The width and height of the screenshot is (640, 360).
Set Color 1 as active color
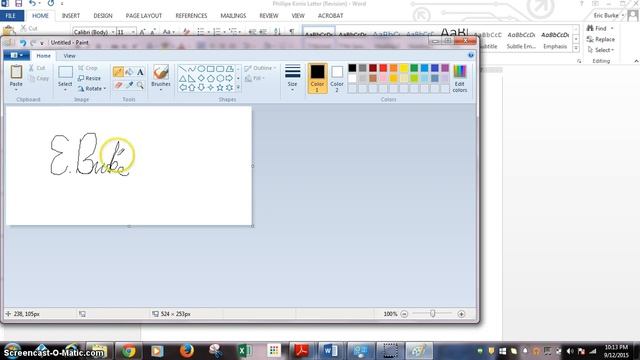tap(317, 78)
